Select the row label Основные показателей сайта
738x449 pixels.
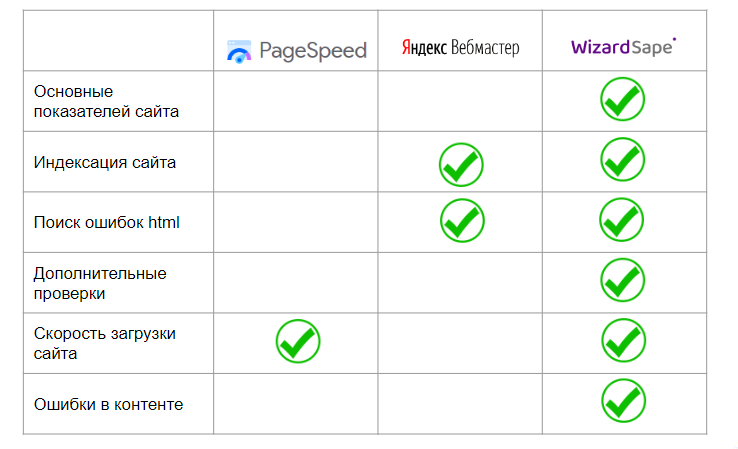pos(106,101)
